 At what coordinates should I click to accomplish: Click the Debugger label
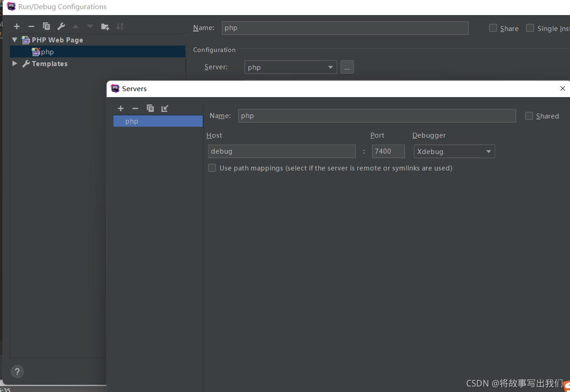429,135
